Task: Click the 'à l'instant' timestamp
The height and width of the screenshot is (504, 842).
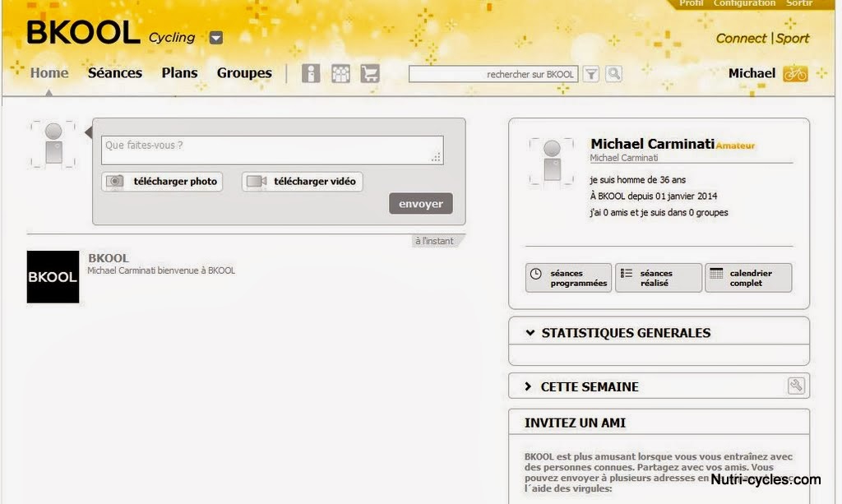Action: point(434,241)
